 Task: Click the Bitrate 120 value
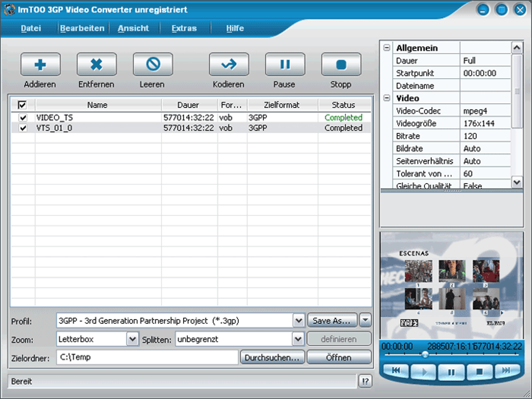click(485, 136)
